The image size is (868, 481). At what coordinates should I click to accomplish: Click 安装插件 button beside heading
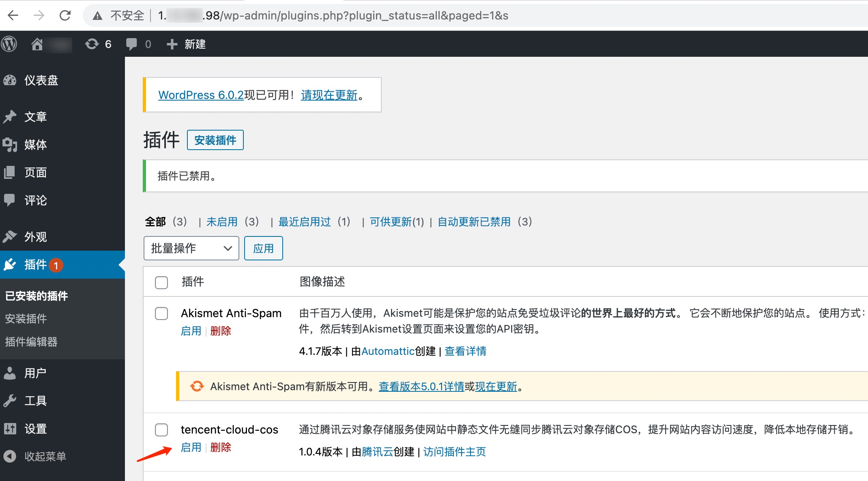(215, 140)
